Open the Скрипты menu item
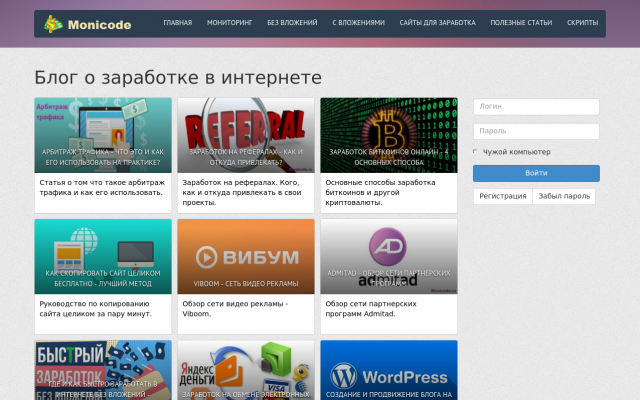Viewport: 640px width, 400px height. pyautogui.click(x=582, y=23)
